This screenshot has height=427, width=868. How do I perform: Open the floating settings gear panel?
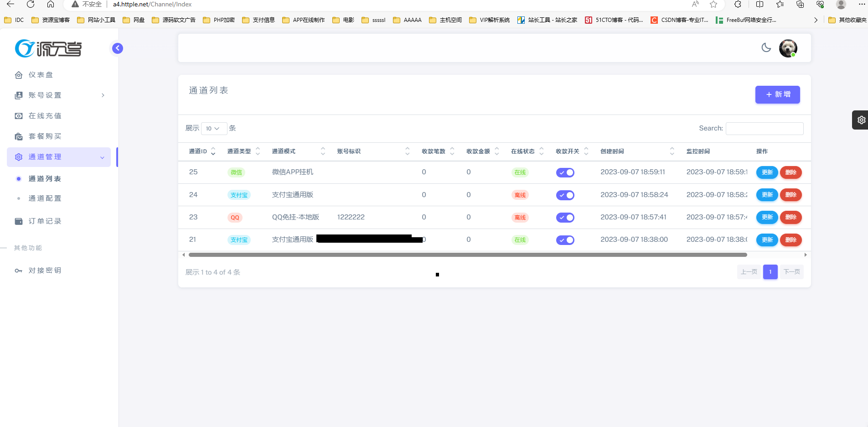(x=861, y=120)
